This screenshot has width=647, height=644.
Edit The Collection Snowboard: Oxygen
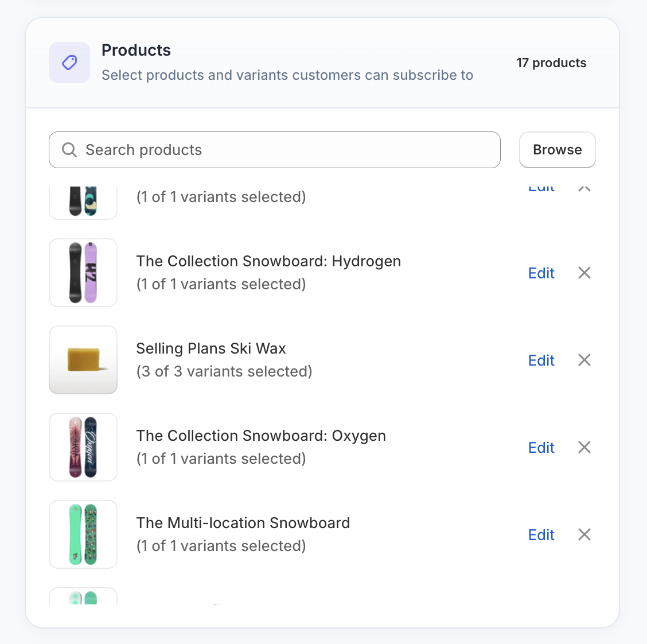541,448
